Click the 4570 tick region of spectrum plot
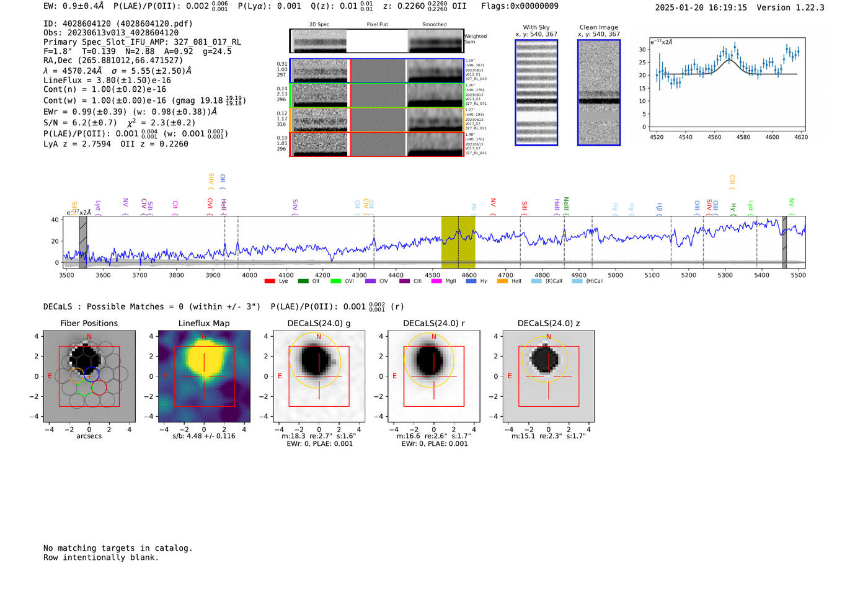Image resolution: width=868 pixels, height=591 pixels. point(458,242)
